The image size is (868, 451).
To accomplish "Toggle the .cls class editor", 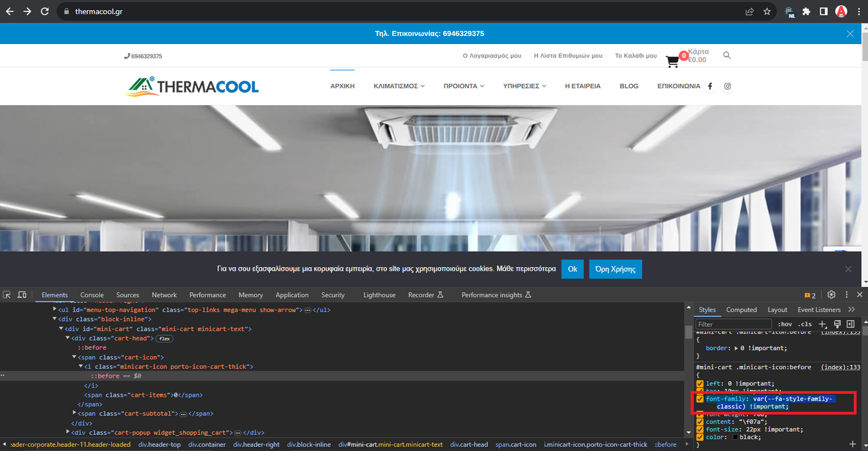I will (805, 324).
